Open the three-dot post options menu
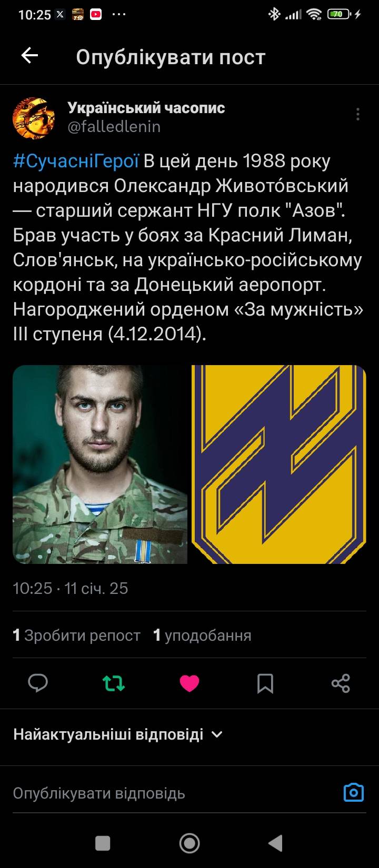This screenshot has height=868, width=379. tap(358, 114)
